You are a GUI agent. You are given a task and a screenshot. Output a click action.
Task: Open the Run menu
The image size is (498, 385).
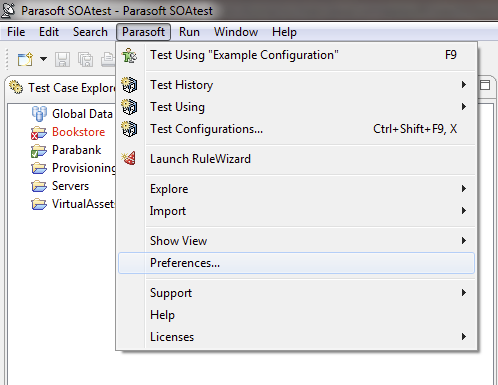[189, 32]
